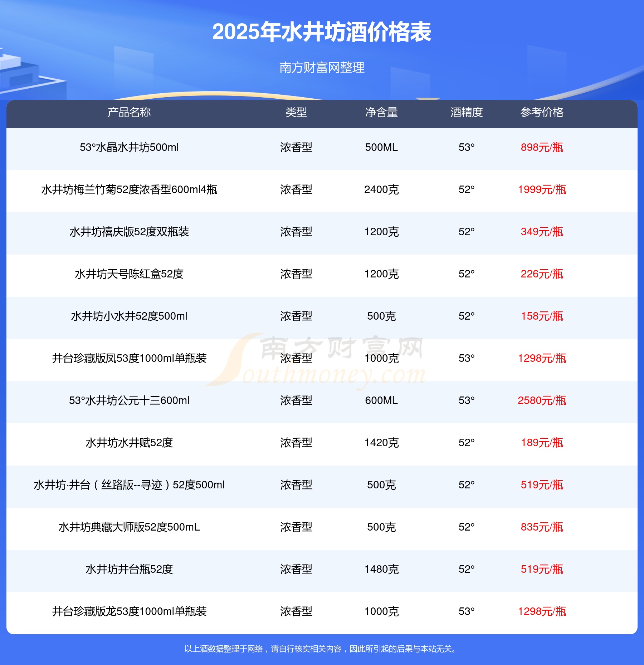The width and height of the screenshot is (644, 665).
Task: Click 53° in the 水晶水井坊 row
Action: point(467,147)
